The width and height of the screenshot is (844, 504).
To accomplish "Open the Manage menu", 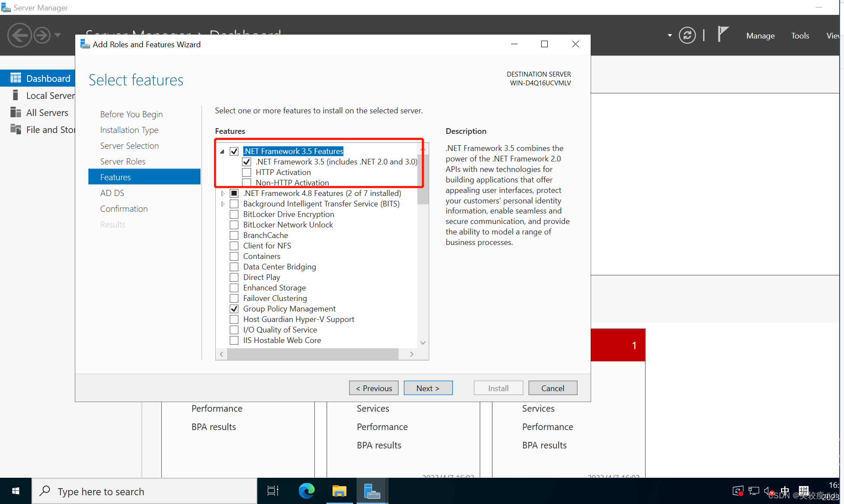I will (x=760, y=35).
